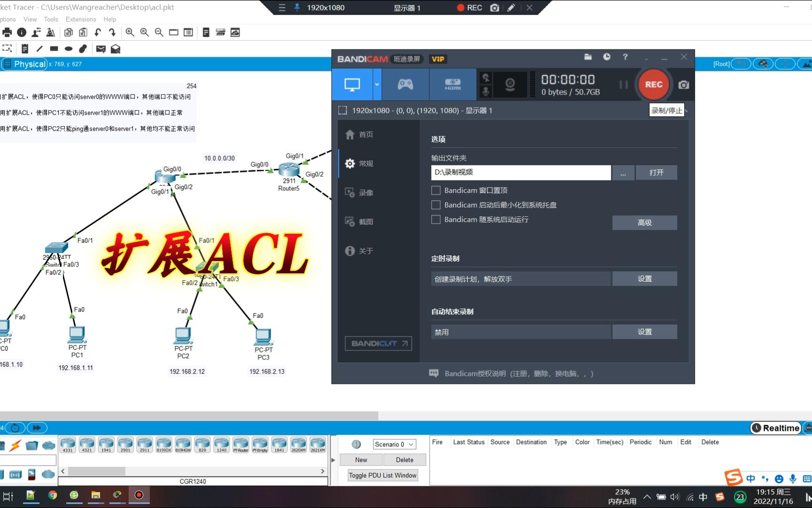Select the Place Note tool
The height and width of the screenshot is (508, 812).
(25, 48)
